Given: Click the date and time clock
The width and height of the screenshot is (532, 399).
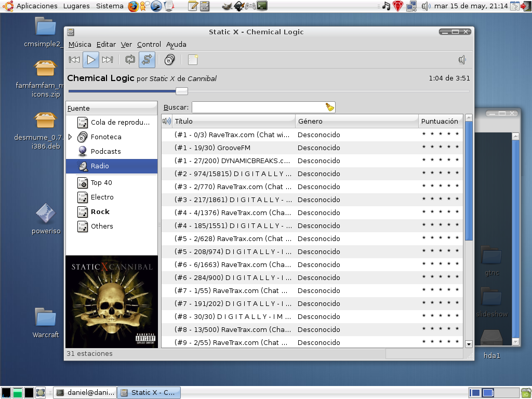Looking at the screenshot, I should click(x=471, y=6).
